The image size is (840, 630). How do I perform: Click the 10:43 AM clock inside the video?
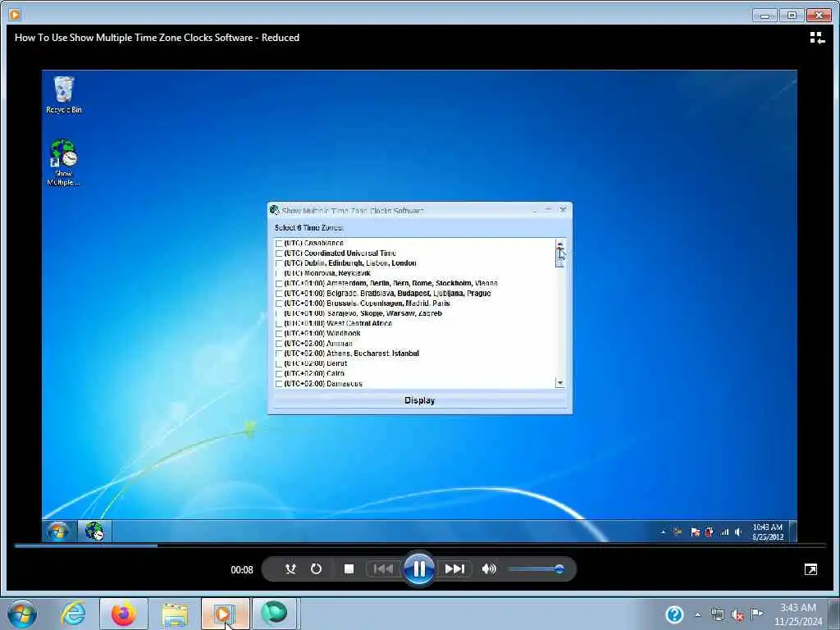(768, 532)
